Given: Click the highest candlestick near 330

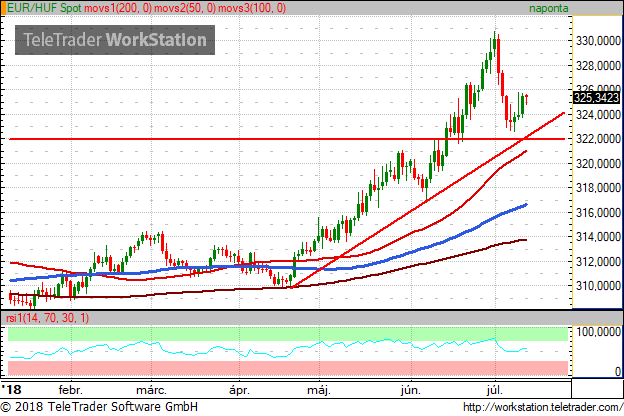Looking at the screenshot, I should pyautogui.click(x=495, y=45).
